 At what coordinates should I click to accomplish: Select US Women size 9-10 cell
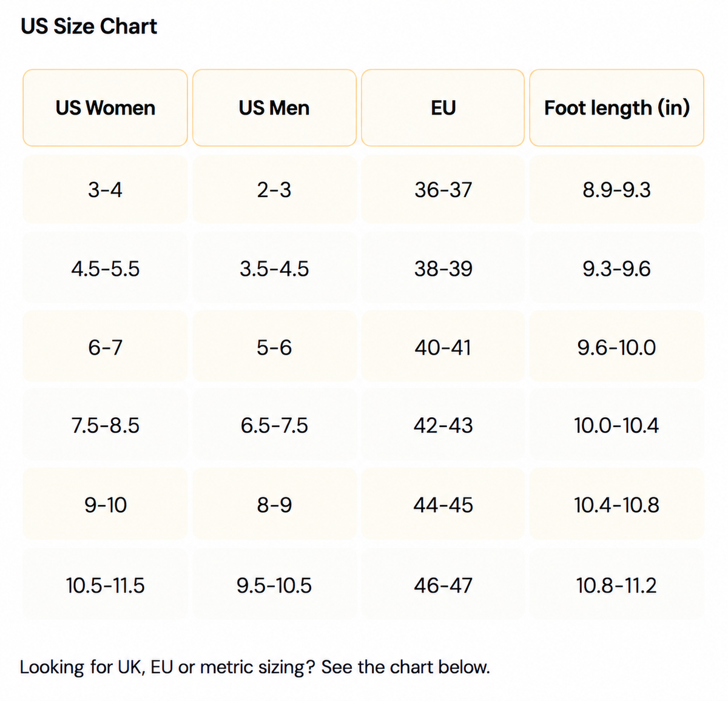[x=105, y=505]
